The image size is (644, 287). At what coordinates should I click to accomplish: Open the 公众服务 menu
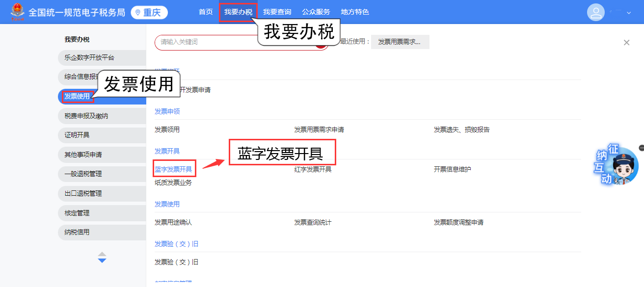pos(316,12)
